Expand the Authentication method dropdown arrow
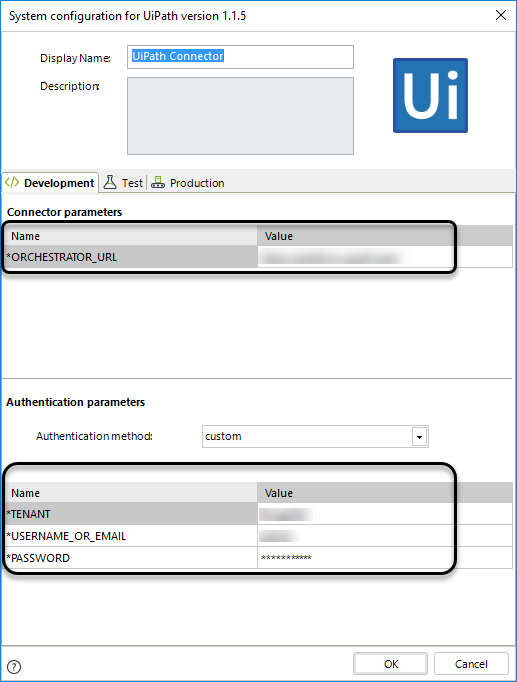 (x=419, y=436)
